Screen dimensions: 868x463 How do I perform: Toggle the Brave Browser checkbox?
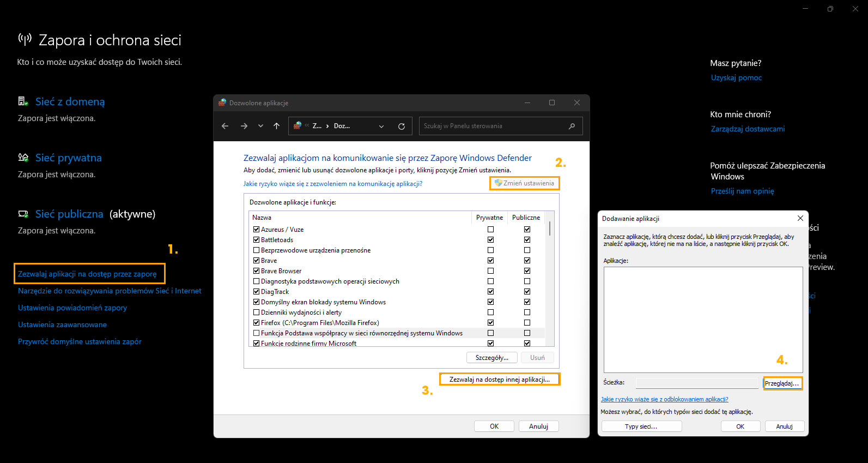tap(256, 271)
